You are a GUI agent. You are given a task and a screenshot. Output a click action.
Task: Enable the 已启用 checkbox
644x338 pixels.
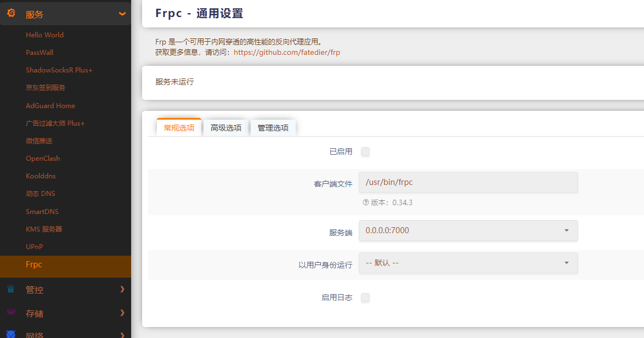click(365, 152)
